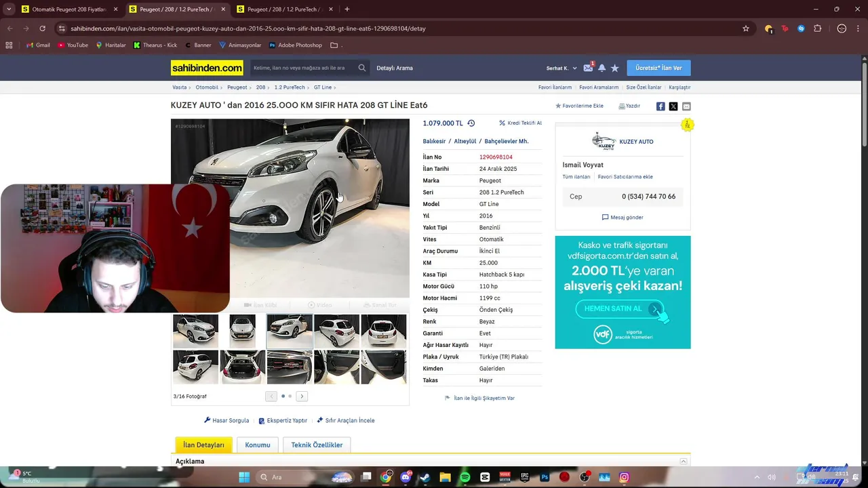Open Chrome menu with three dots
Viewport: 868px width, 488px height.
click(x=858, y=28)
